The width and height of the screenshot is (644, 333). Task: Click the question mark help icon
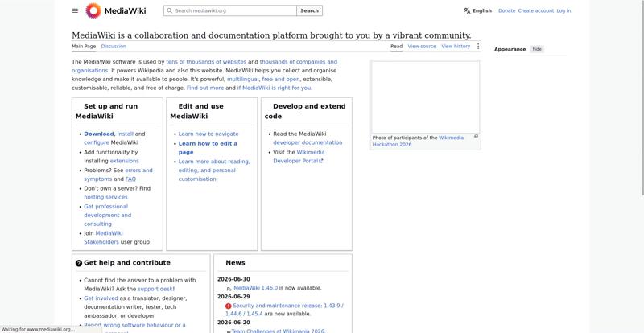click(79, 263)
